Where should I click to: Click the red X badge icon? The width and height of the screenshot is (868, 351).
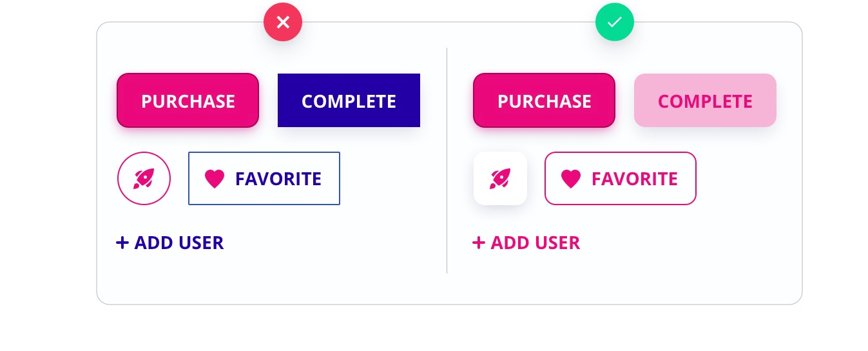coord(283,23)
